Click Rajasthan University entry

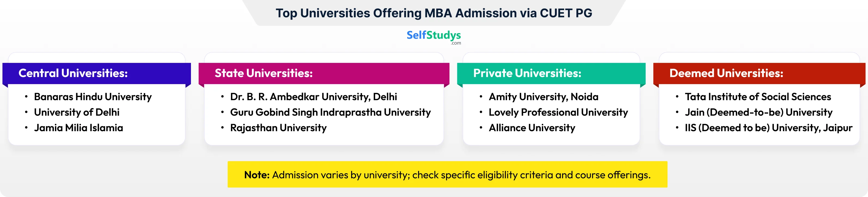tap(278, 128)
